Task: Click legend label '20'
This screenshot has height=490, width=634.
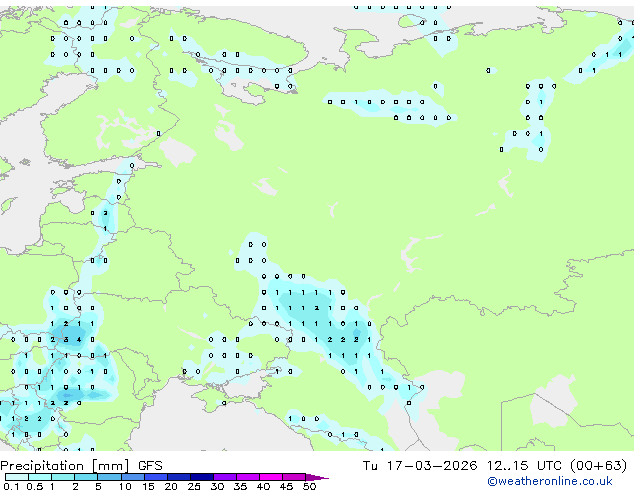Action: (x=171, y=486)
